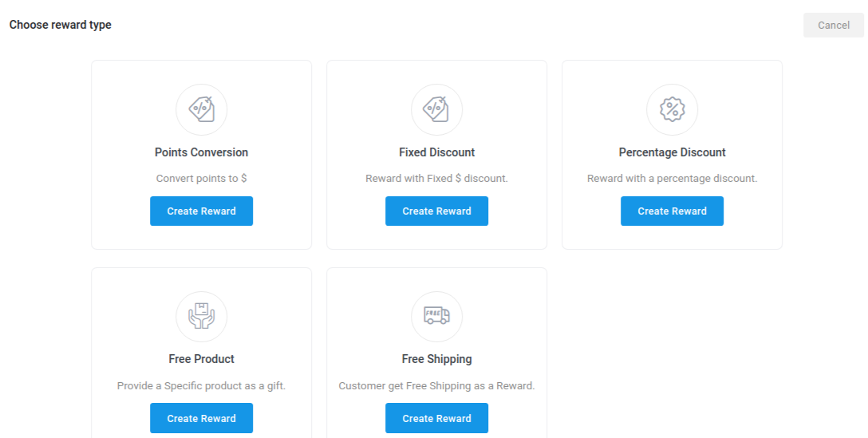Select the Free Shipping title
Image resolution: width=868 pixels, height=438 pixels.
pos(436,359)
